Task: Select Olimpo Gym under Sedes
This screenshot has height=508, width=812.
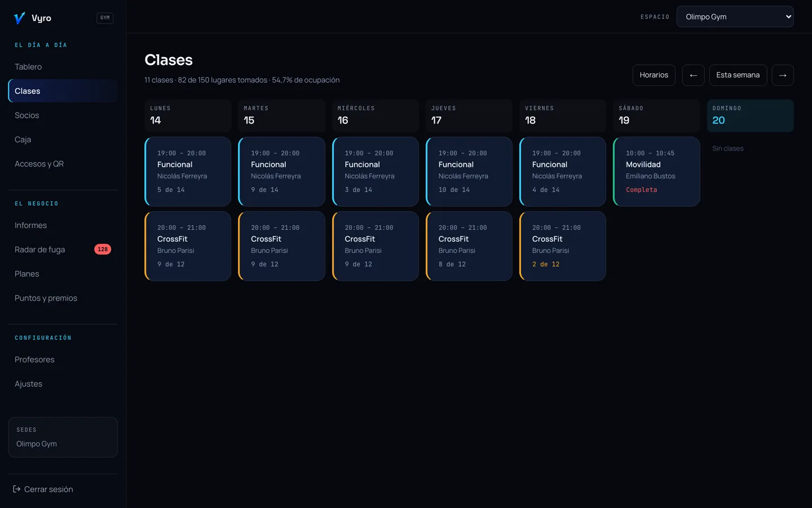Action: click(37, 444)
